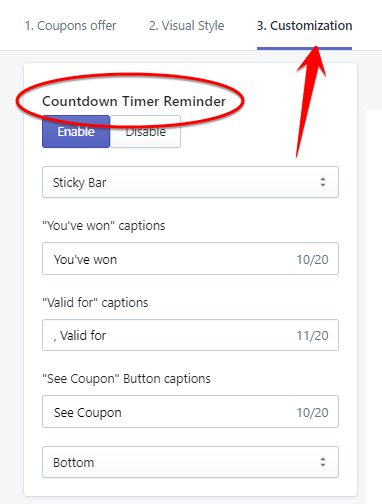Click the "You've won" captions label
382x504 pixels.
(104, 226)
